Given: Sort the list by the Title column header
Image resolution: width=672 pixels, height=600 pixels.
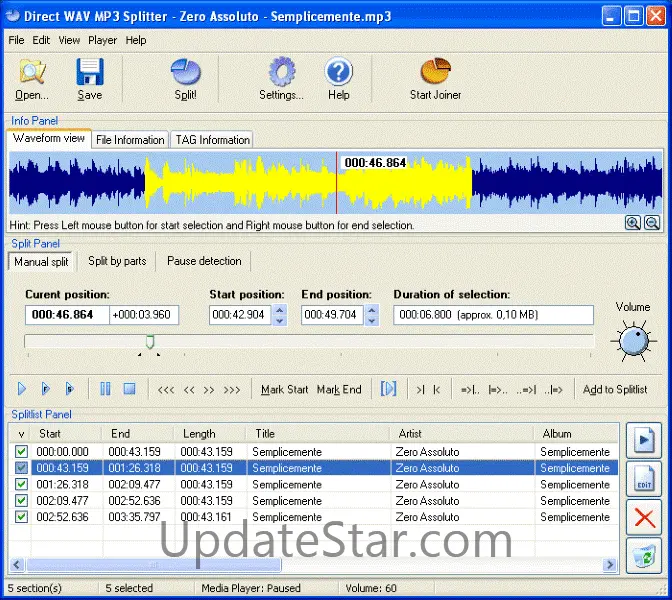Looking at the screenshot, I should (x=318, y=434).
